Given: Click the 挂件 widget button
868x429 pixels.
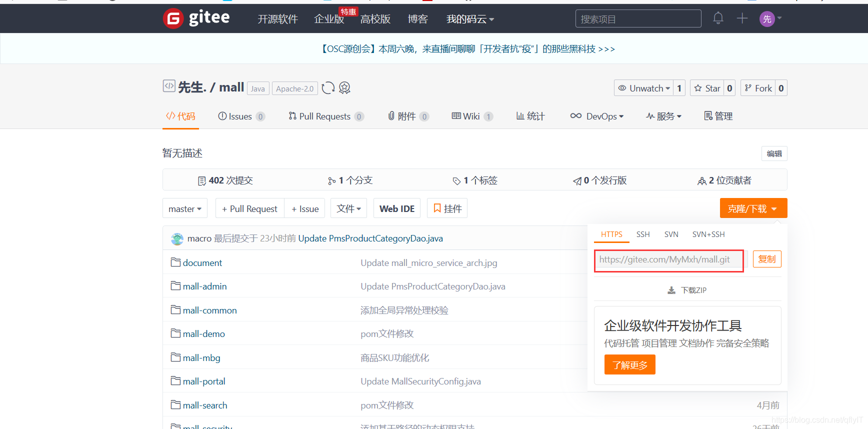Looking at the screenshot, I should (x=447, y=208).
